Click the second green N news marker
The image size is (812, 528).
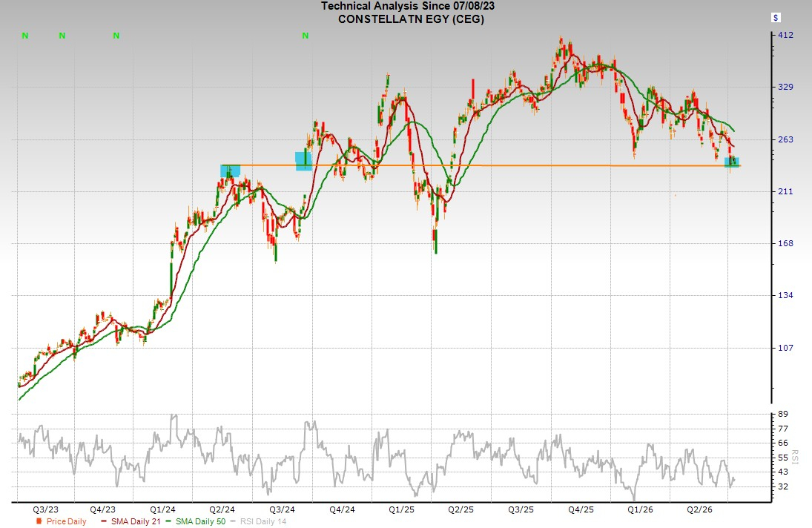62,36
